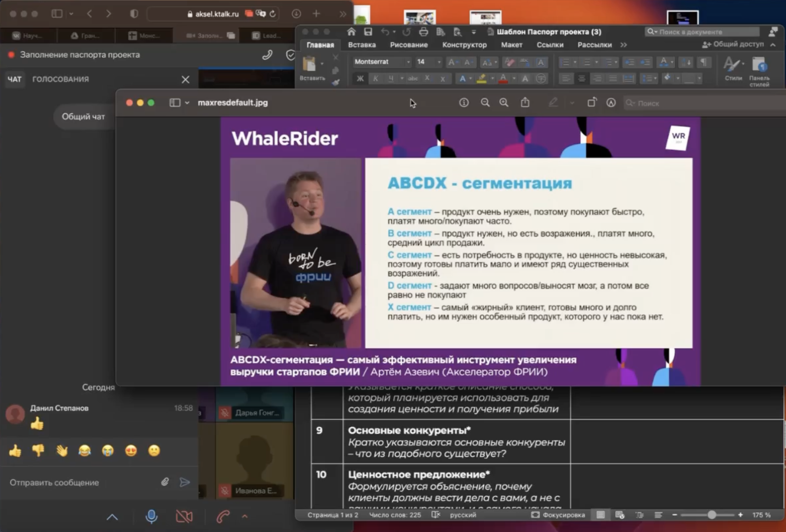Viewport: 786px width, 532px height.
Task: Click the zoom in magnifier in Preview toolbar
Action: click(x=504, y=102)
